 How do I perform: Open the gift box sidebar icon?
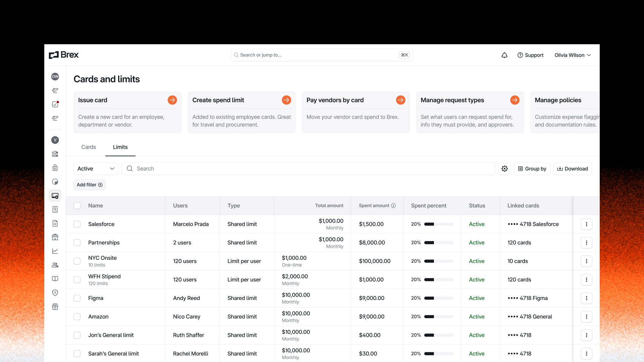point(55,307)
